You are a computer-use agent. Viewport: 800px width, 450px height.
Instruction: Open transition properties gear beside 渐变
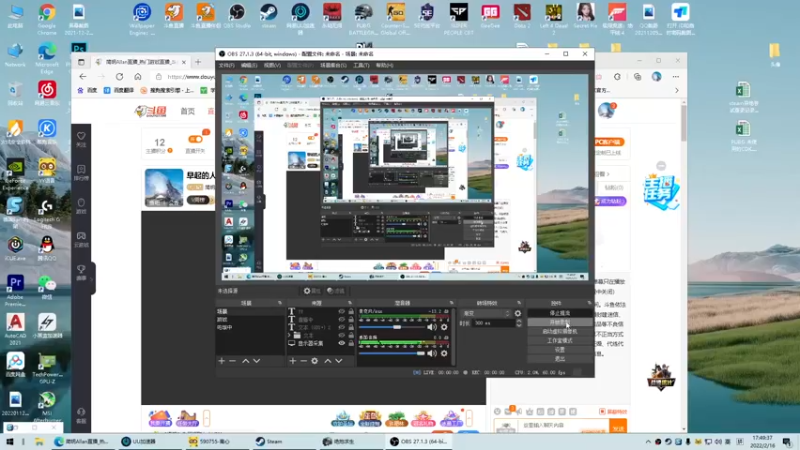click(x=518, y=313)
